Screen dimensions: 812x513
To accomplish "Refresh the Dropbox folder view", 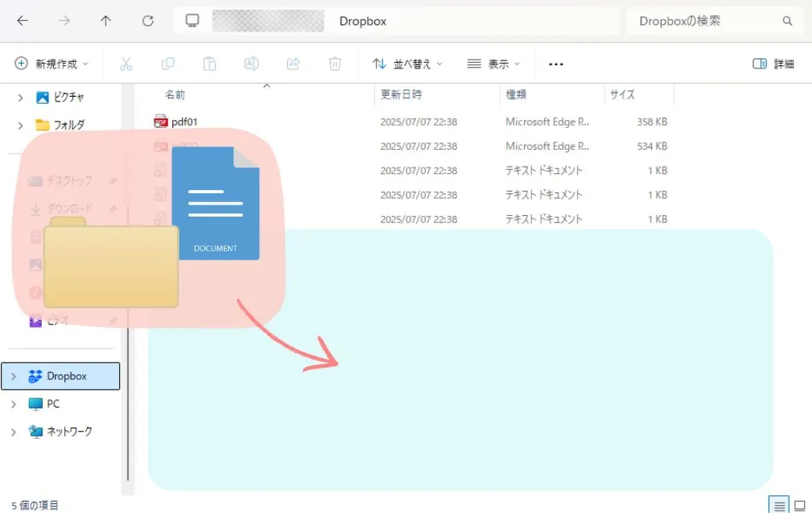I will pyautogui.click(x=147, y=21).
